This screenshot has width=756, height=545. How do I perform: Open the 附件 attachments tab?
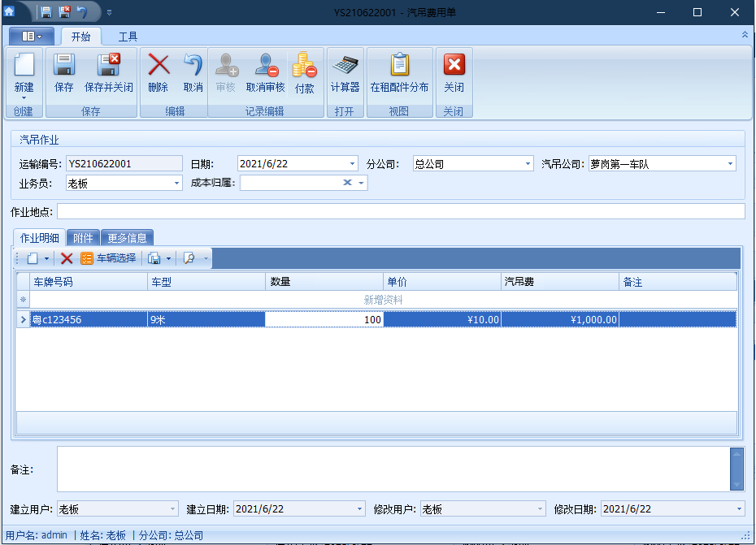pos(82,237)
